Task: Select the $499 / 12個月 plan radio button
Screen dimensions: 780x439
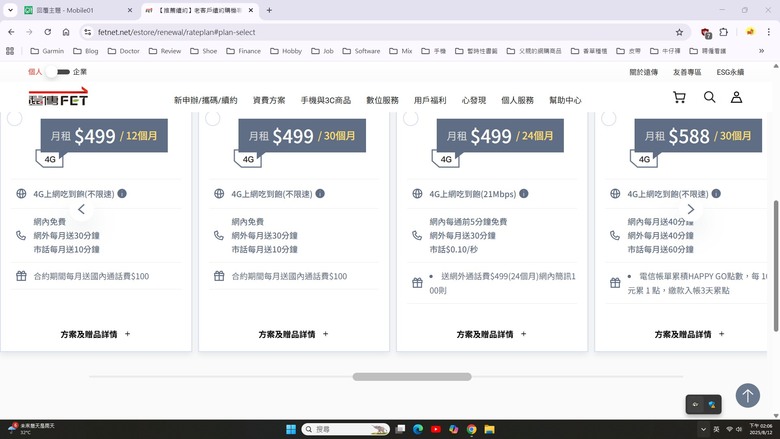Action: point(14,118)
